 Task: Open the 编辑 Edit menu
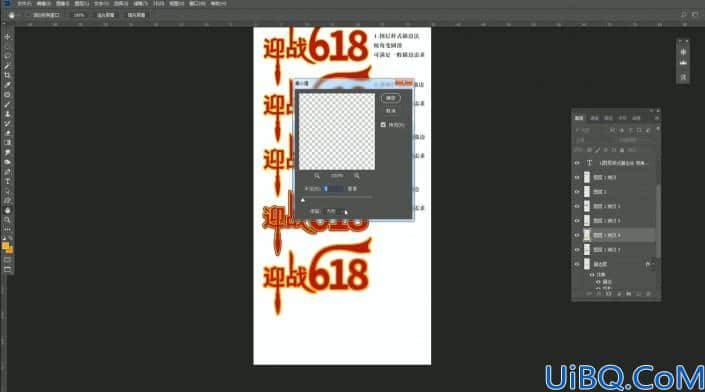click(43, 3)
